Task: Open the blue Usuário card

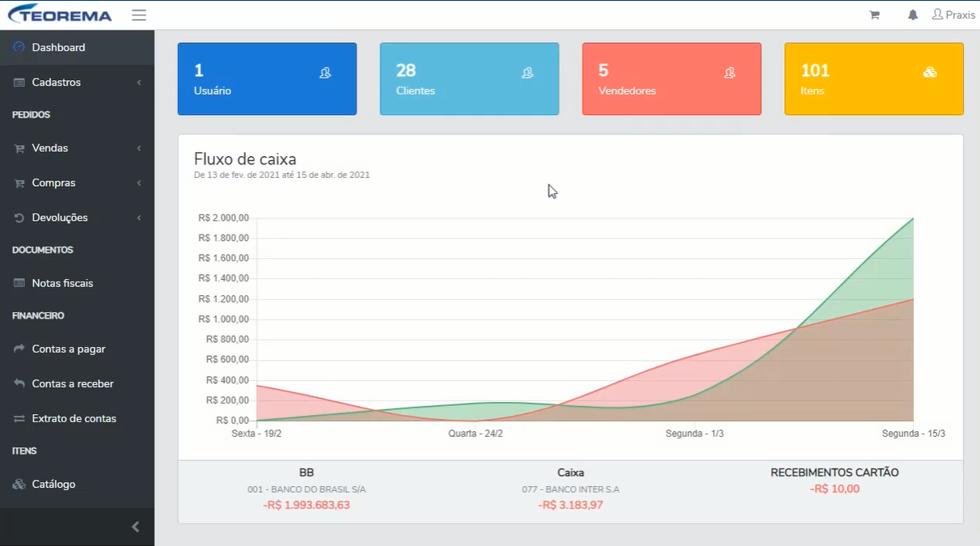Action: pyautogui.click(x=267, y=78)
